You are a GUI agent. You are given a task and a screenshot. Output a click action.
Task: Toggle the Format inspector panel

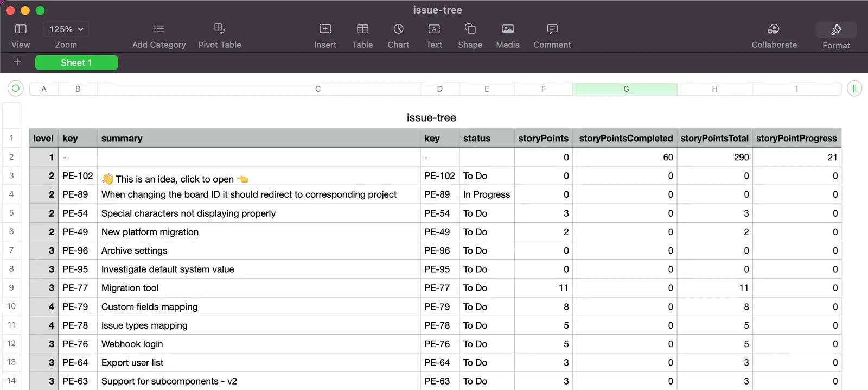[x=836, y=29]
